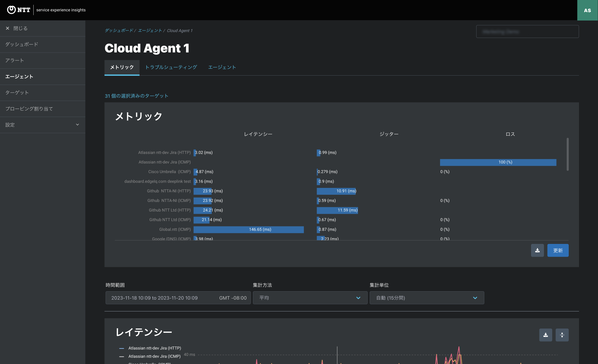Click the ロス column header
The height and width of the screenshot is (364, 598).
pyautogui.click(x=510, y=134)
